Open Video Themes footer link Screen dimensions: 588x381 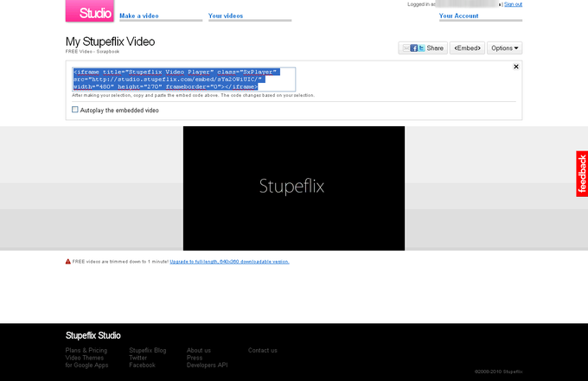(x=85, y=358)
